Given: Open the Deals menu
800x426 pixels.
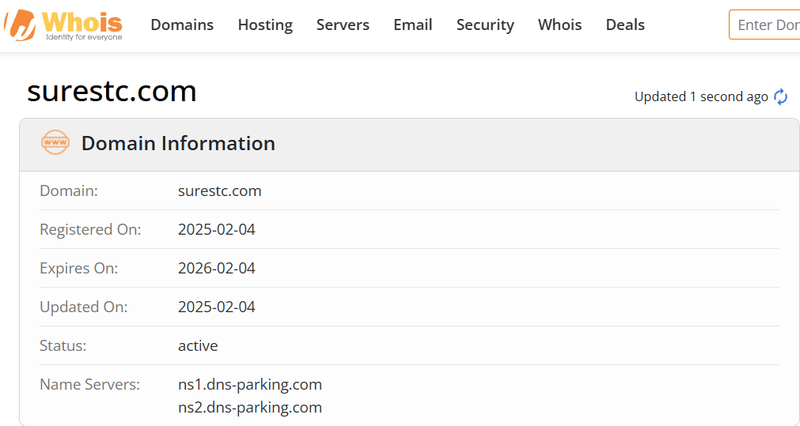Looking at the screenshot, I should (x=626, y=24).
